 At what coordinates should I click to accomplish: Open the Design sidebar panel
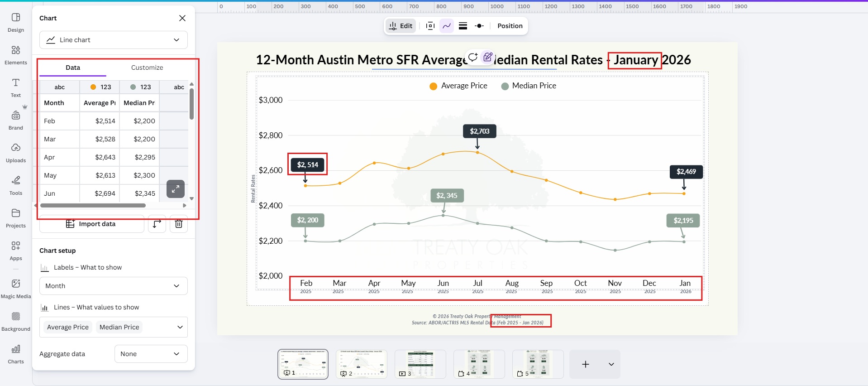point(16,22)
